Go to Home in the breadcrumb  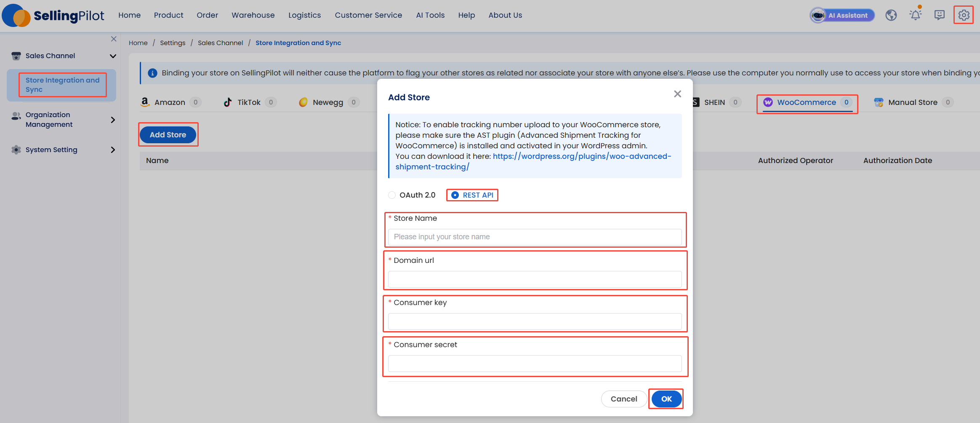pyautogui.click(x=138, y=43)
